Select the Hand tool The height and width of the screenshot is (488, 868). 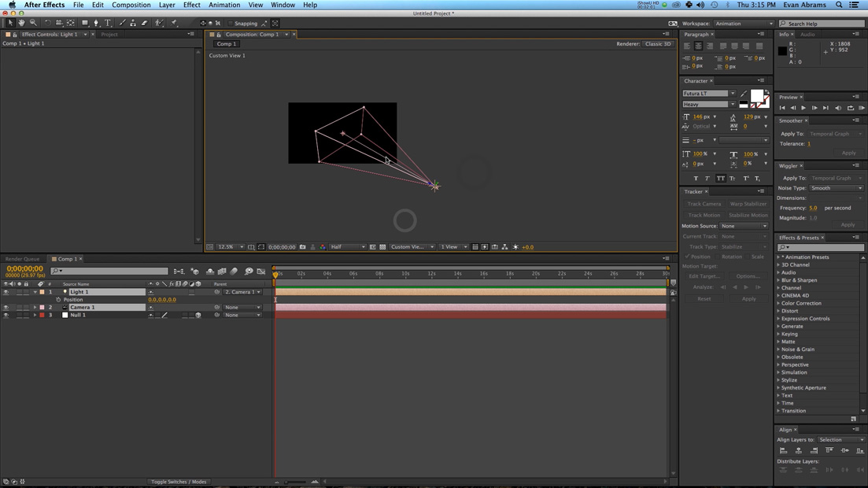[21, 23]
